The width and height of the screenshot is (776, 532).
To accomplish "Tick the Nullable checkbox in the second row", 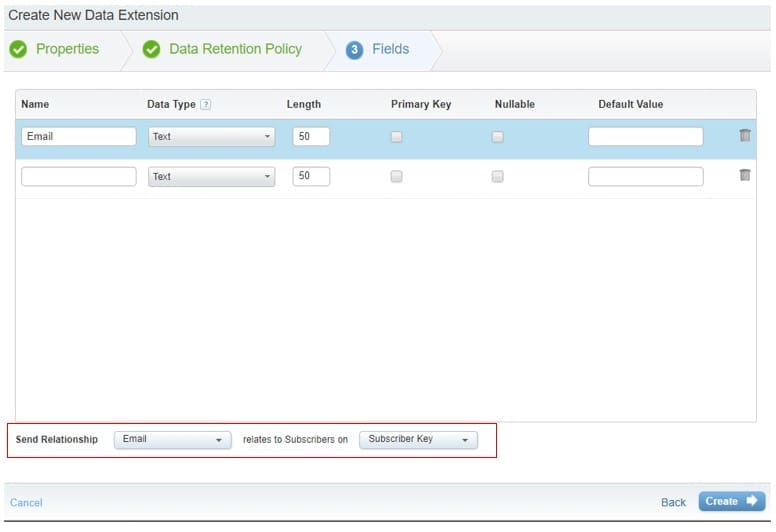I will pos(497,176).
